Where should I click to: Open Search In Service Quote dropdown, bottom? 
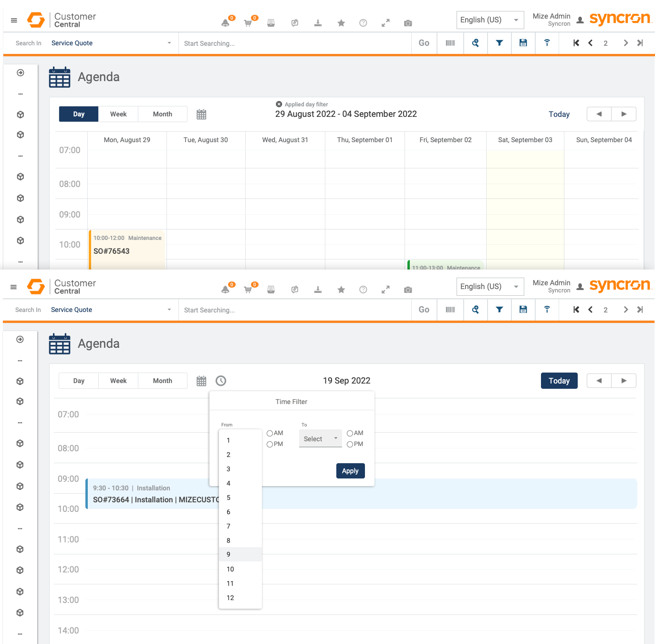coord(111,310)
